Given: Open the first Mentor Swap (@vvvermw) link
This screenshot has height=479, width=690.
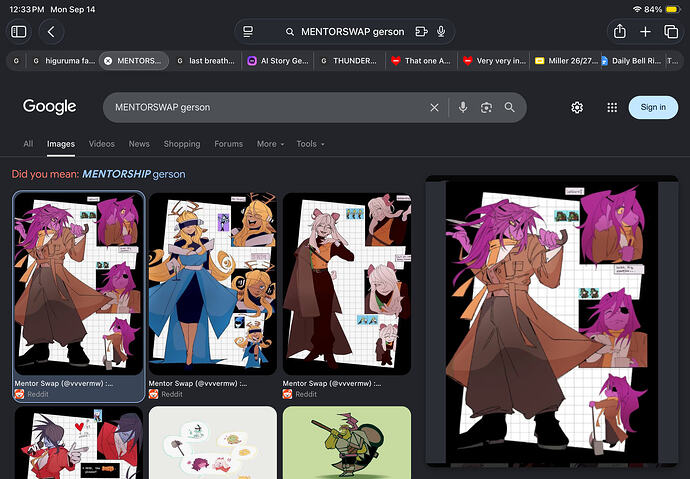Looking at the screenshot, I should point(64,384).
